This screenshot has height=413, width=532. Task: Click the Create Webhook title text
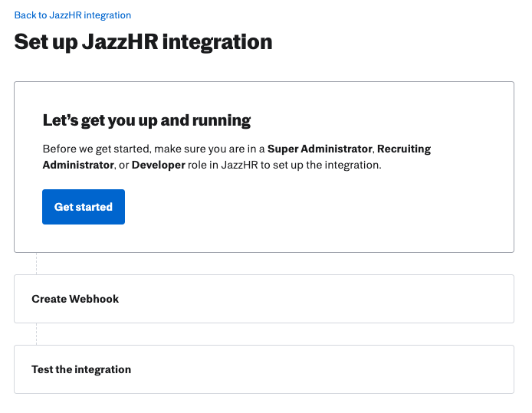[x=75, y=299]
